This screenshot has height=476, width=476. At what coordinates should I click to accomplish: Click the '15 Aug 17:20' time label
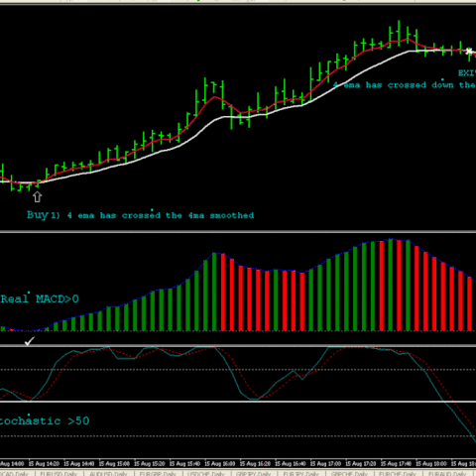tap(361, 464)
